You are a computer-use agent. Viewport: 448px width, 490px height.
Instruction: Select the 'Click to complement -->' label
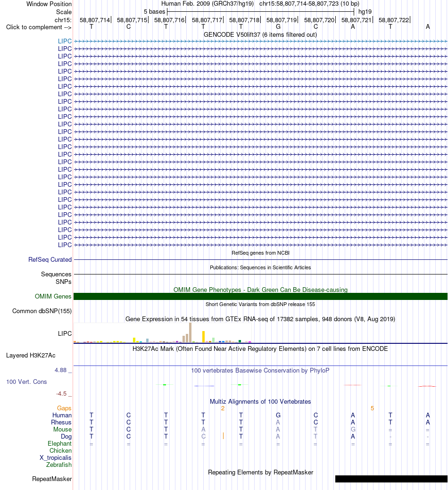[39, 27]
